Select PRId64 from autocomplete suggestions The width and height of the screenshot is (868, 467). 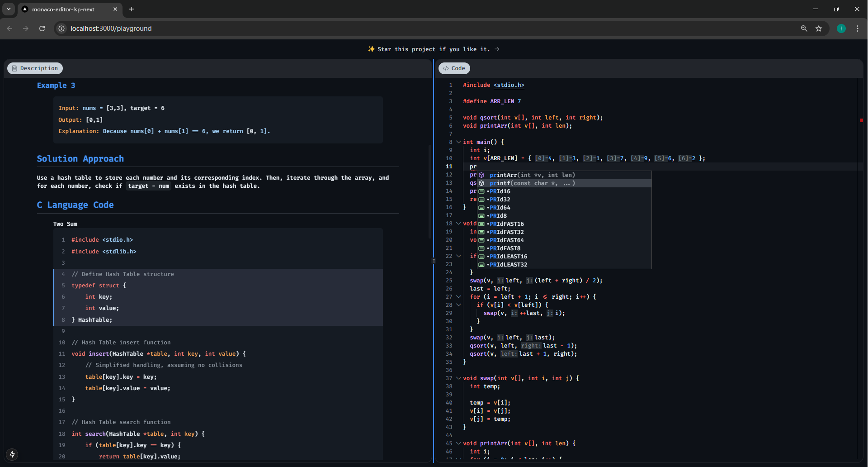click(500, 208)
